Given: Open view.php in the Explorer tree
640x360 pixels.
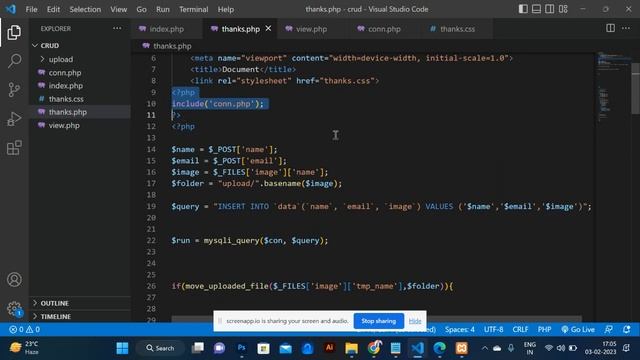Looking at the screenshot, I should coord(80,125).
